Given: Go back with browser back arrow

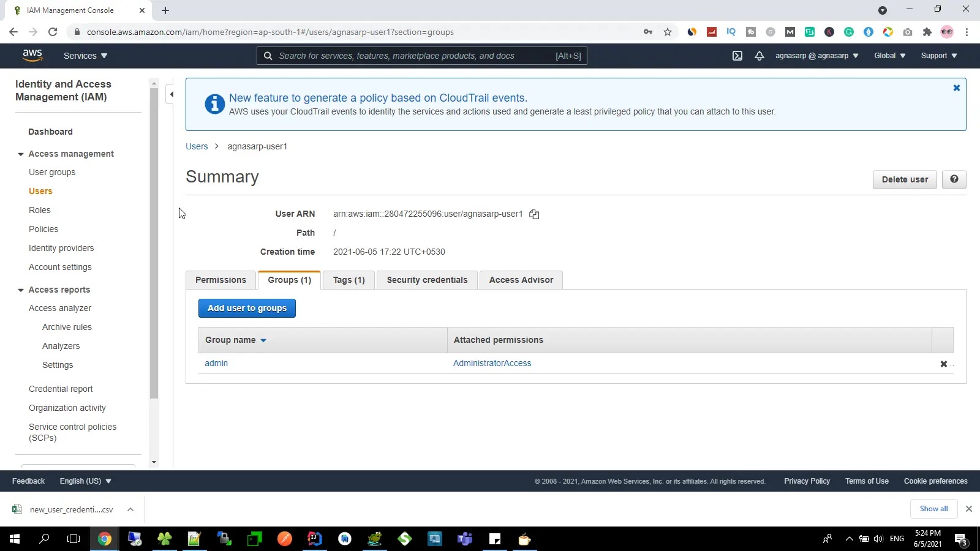Looking at the screenshot, I should pos(13,32).
